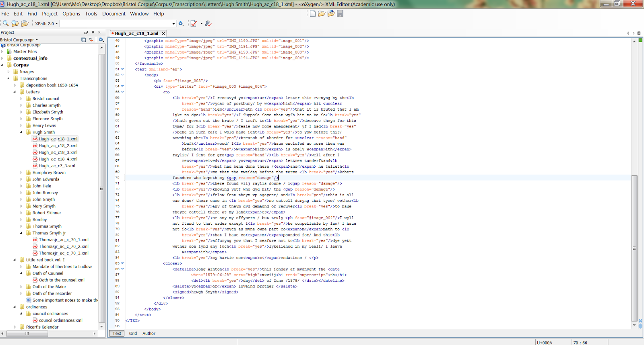Open the Tools menu
This screenshot has width=644, height=345.
(x=91, y=14)
